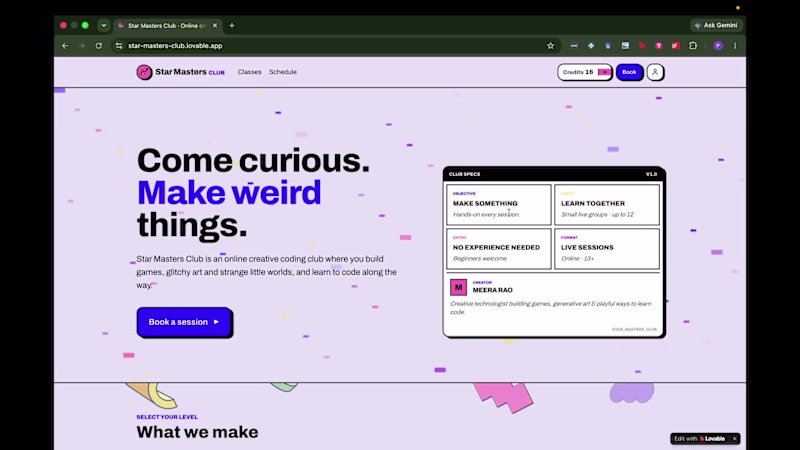This screenshot has width=800, height=450.
Task: Open Ask Gemini in the browser title bar
Action: coord(716,26)
